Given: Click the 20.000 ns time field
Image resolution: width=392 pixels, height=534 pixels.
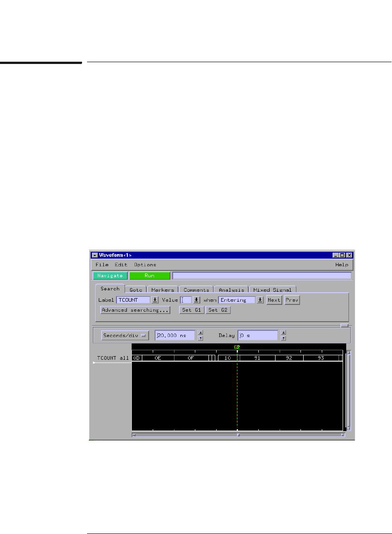Looking at the screenshot, I should pyautogui.click(x=175, y=335).
